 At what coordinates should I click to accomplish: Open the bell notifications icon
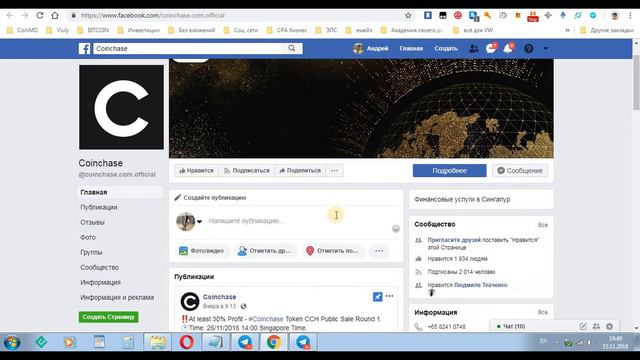[x=508, y=48]
